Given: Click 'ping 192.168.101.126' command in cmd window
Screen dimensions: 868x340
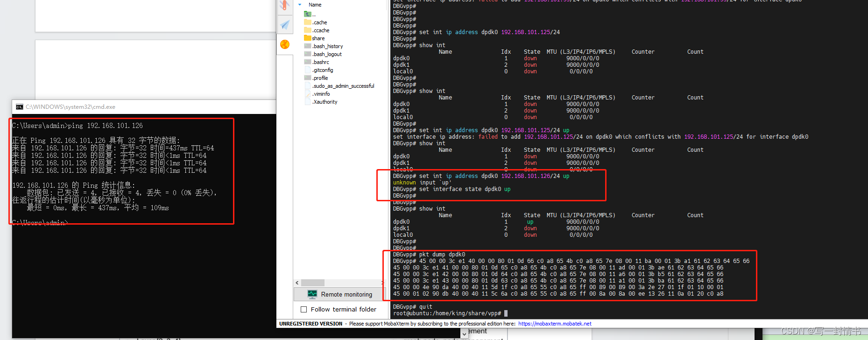Looking at the screenshot, I should click(106, 126).
